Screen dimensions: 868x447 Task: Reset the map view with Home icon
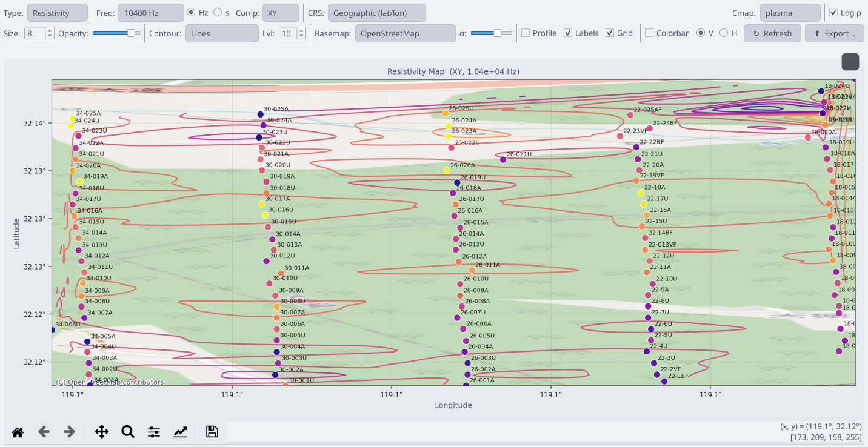point(18,432)
